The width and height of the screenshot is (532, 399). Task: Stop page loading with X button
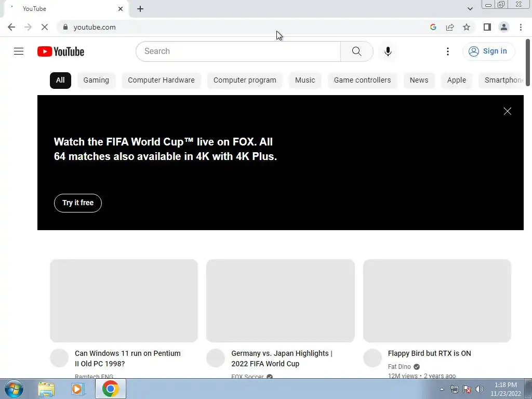coord(45,27)
